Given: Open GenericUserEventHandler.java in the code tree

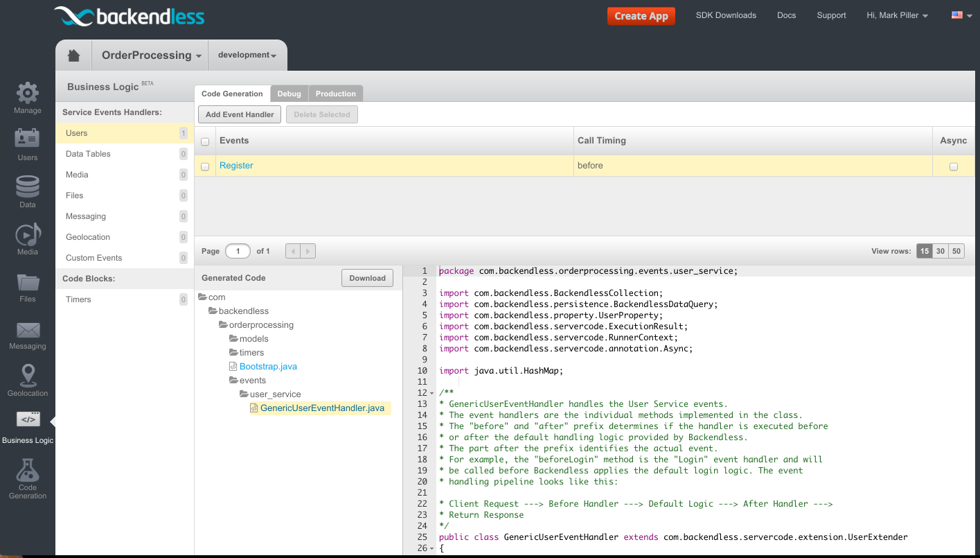Looking at the screenshot, I should 322,408.
